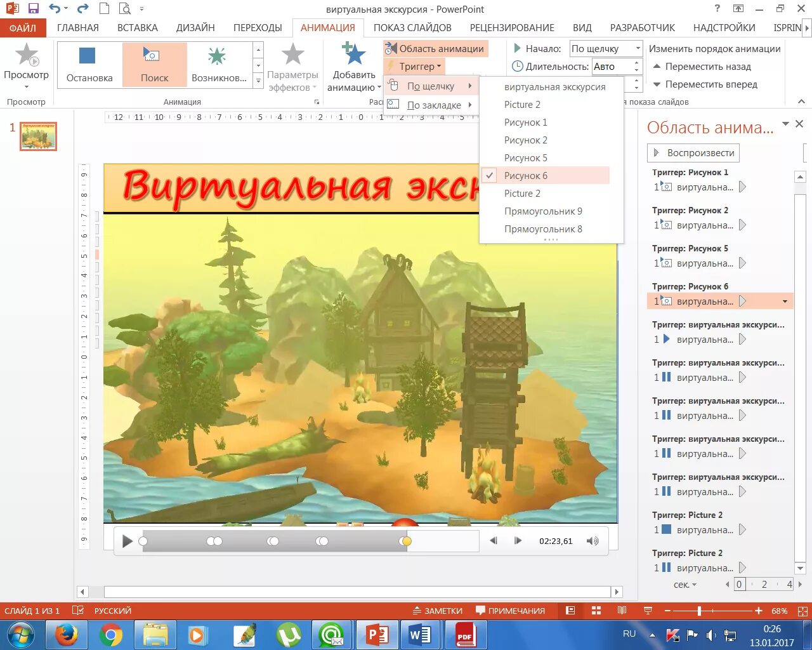Switch to the ДИЗАЙН tab

pyautogui.click(x=195, y=28)
